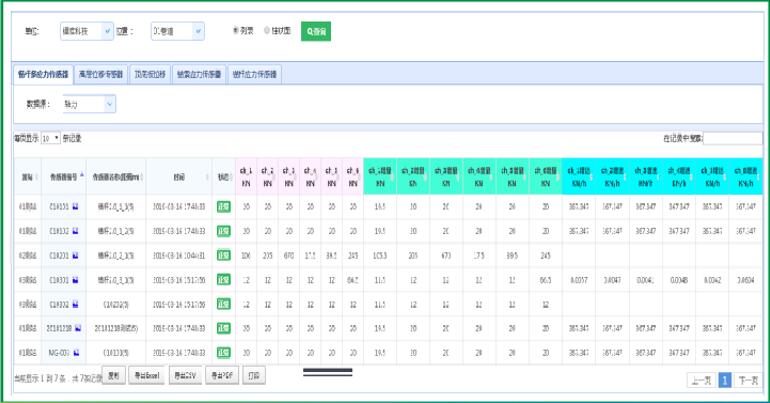The height and width of the screenshot is (403, 770).
Task: Click the blue icon beside sensor C18332
Action: pyautogui.click(x=76, y=305)
